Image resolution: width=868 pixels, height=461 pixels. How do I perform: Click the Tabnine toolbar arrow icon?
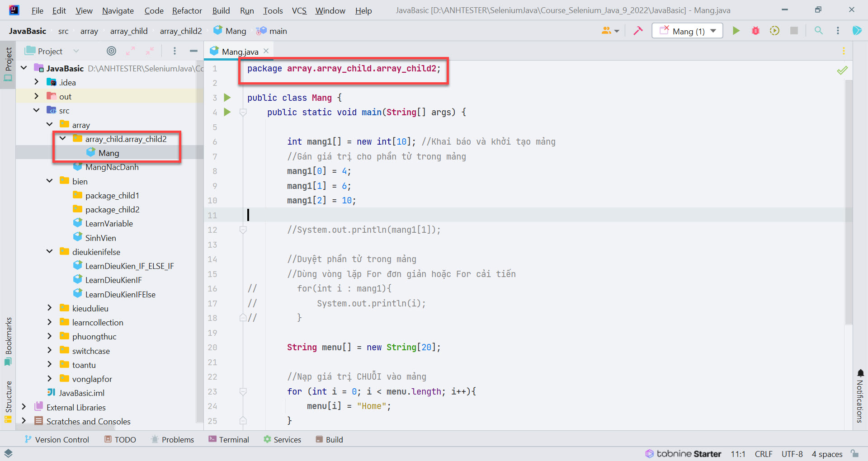857,31
